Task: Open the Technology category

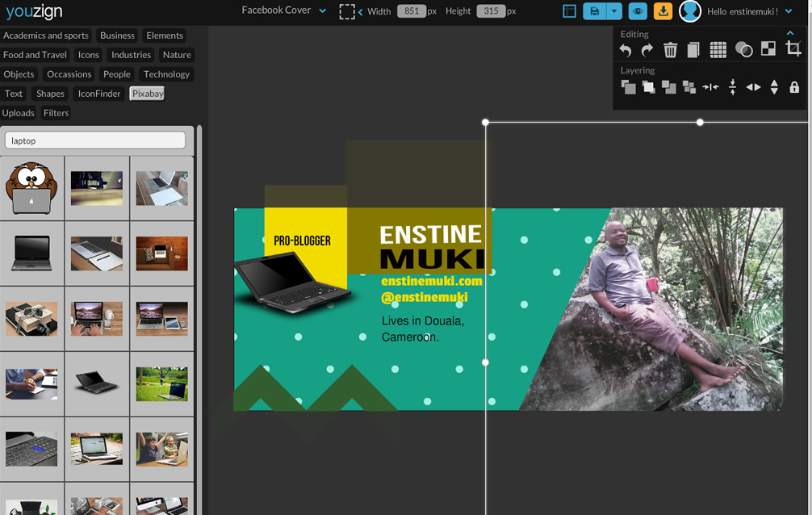Action: click(166, 74)
